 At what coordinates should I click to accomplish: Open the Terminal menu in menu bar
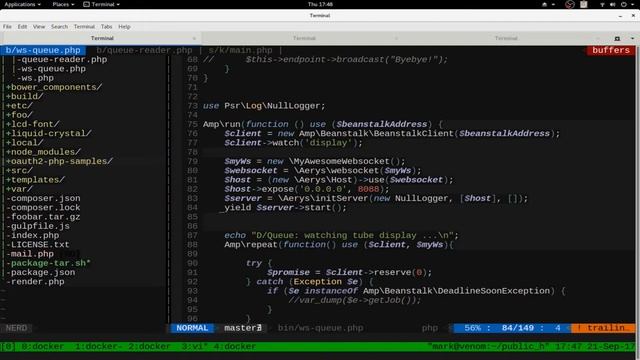click(84, 27)
